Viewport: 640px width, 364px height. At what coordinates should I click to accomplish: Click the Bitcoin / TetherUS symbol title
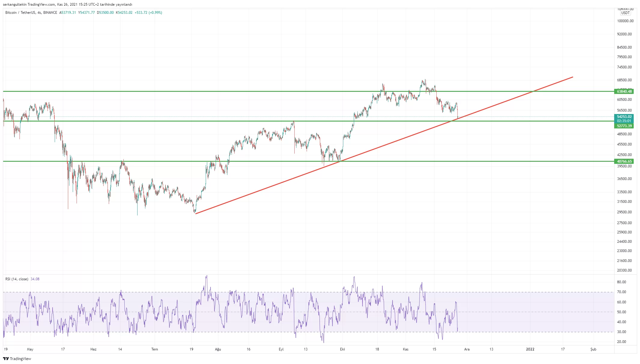(x=20, y=13)
